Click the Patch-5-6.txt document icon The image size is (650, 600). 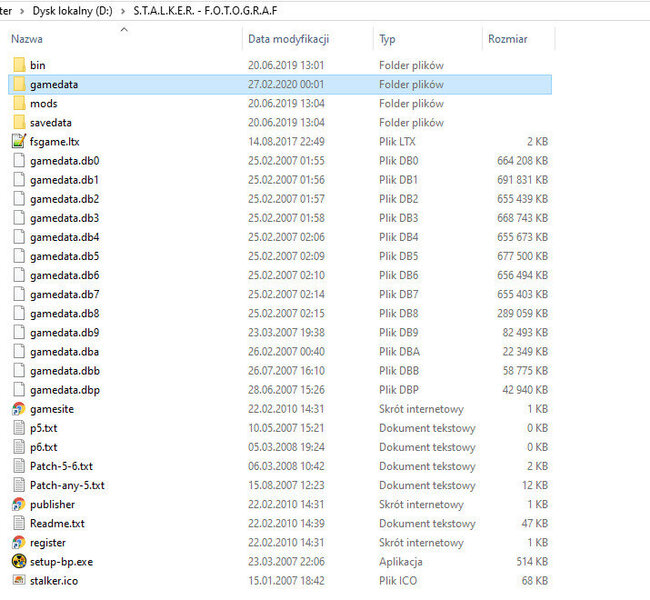coord(19,466)
